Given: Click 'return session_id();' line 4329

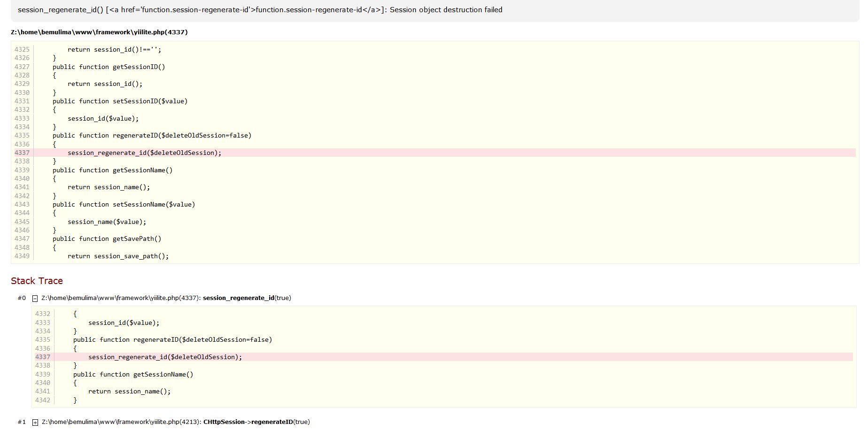Looking at the screenshot, I should (105, 84).
